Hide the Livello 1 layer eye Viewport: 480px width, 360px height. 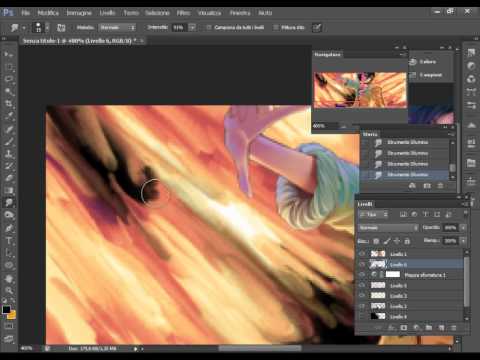pos(362,254)
